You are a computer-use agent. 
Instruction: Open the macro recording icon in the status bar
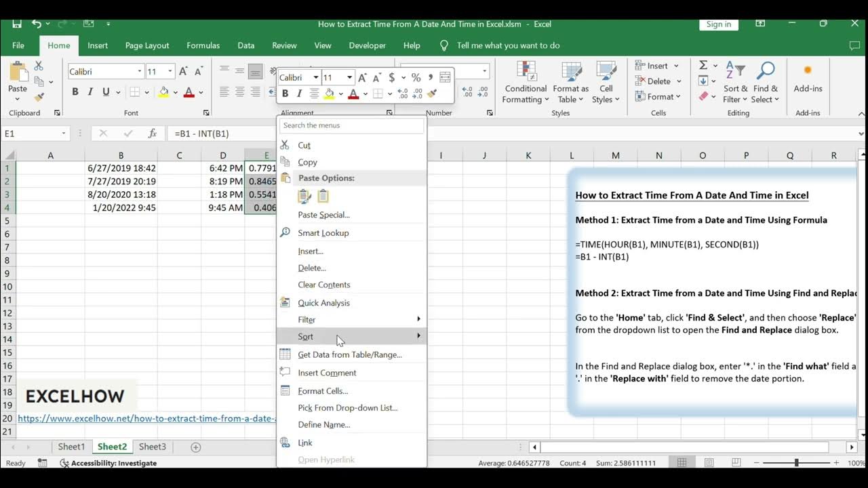click(x=43, y=463)
